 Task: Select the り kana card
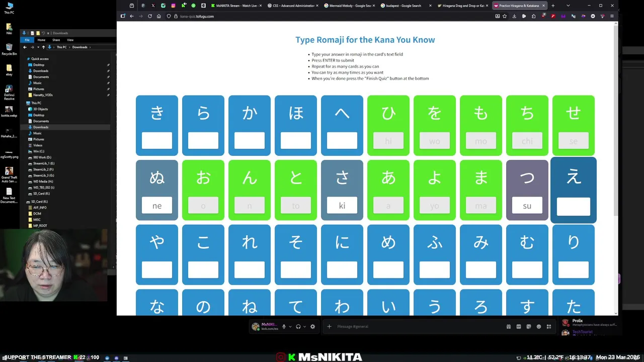pos(574,254)
